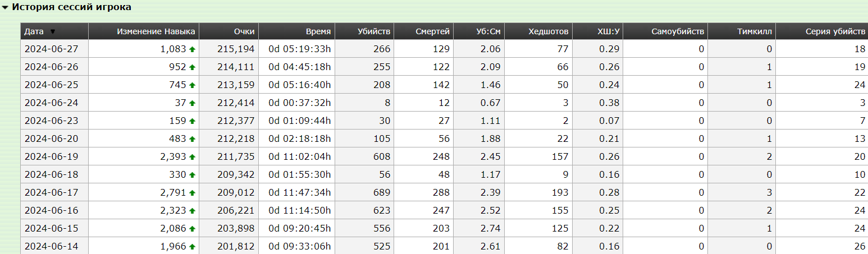The width and height of the screenshot is (868, 254).
Task: Click the Серия убийств column header
Action: pyautogui.click(x=835, y=31)
